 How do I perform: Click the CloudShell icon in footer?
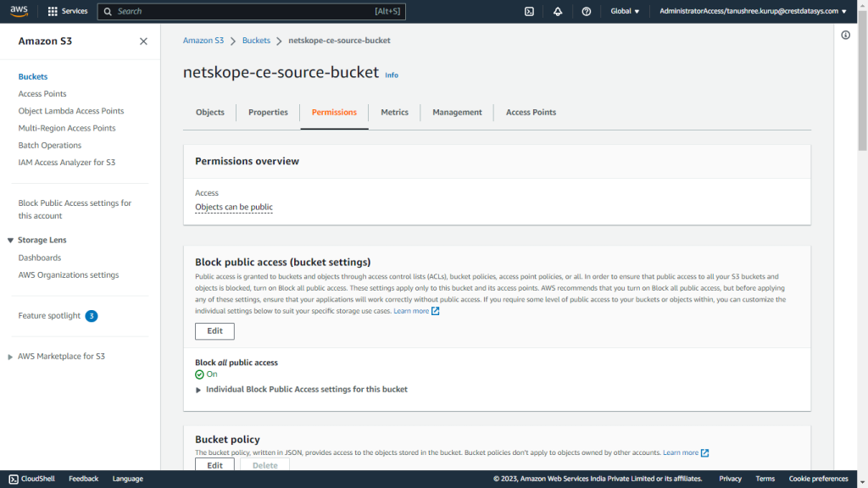click(x=14, y=480)
